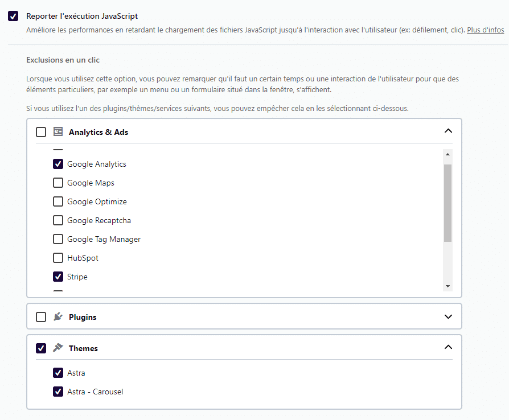The image size is (509, 420).
Task: Uncheck the Stripe exclusion
Action: click(58, 277)
